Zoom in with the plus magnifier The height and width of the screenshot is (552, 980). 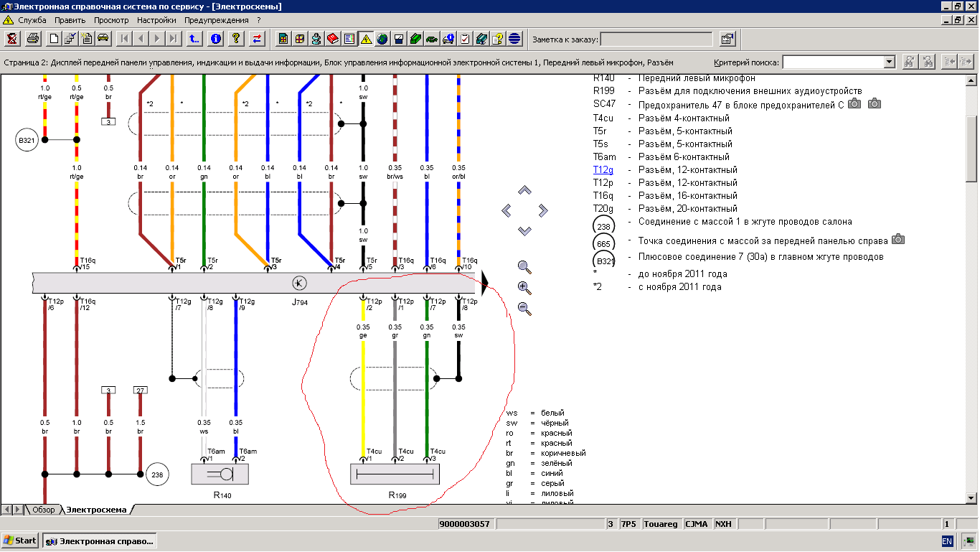coord(524,289)
